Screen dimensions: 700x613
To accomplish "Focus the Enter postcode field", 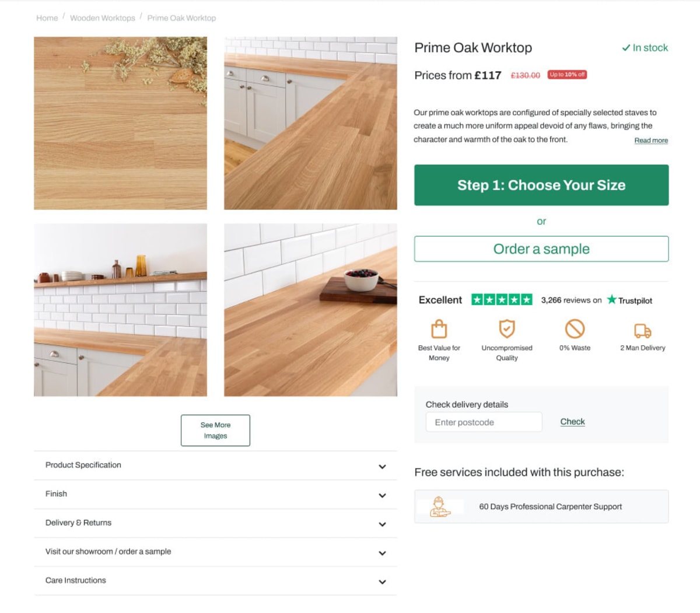I will pyautogui.click(x=484, y=422).
